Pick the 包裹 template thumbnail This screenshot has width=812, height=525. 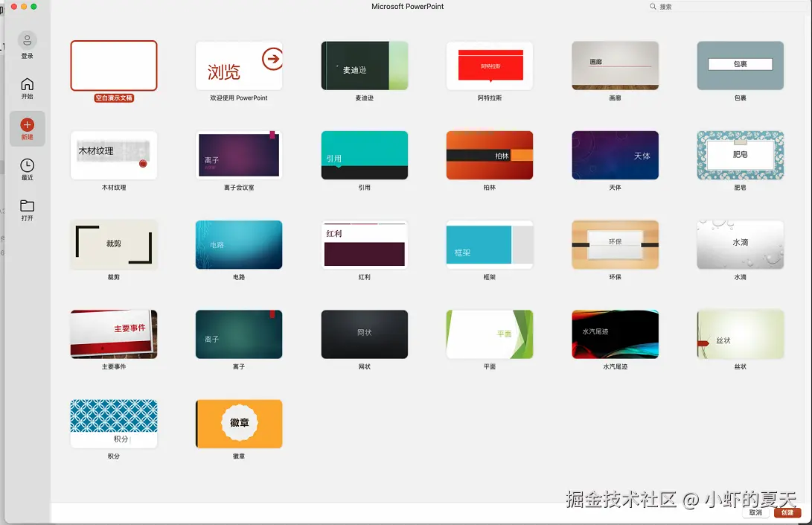(741, 66)
